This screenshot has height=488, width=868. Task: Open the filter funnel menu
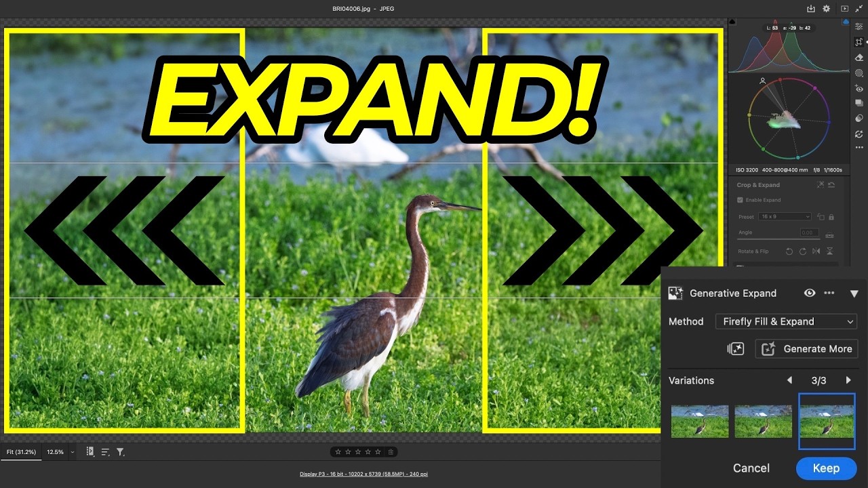coord(120,451)
